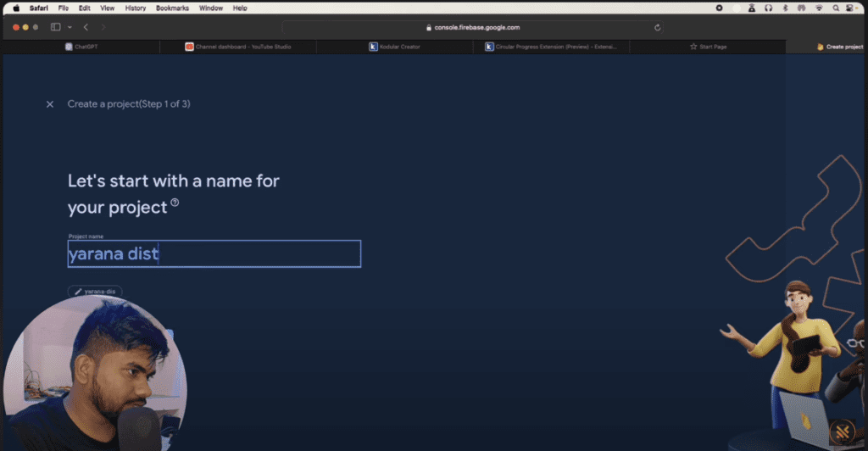Open the File menu in menu bar
The image size is (868, 451).
(64, 8)
